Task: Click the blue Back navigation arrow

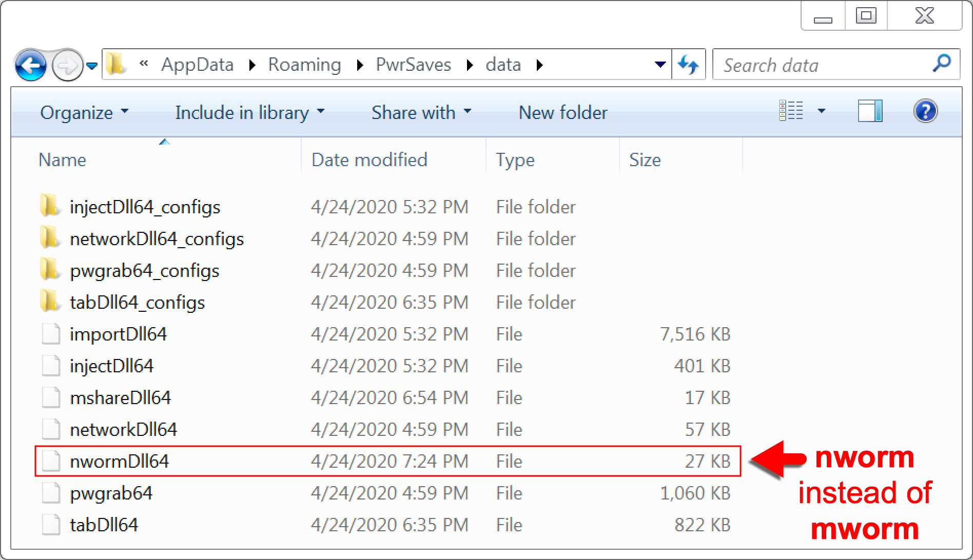Action: click(31, 65)
